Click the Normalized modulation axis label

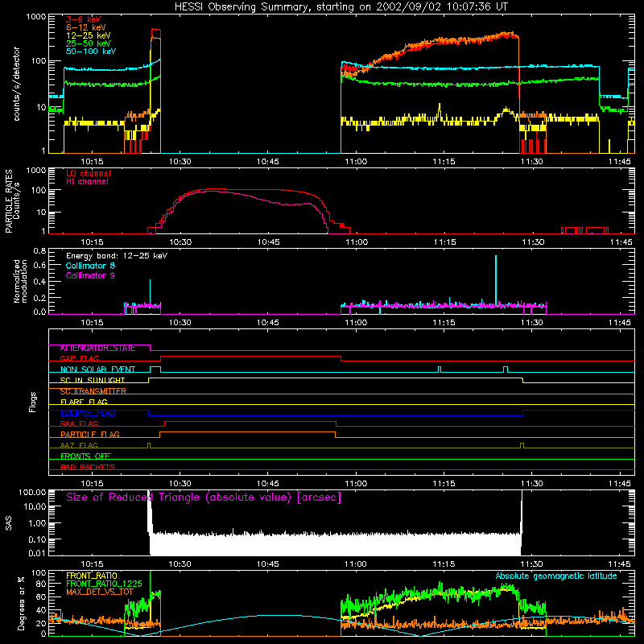click(20, 281)
